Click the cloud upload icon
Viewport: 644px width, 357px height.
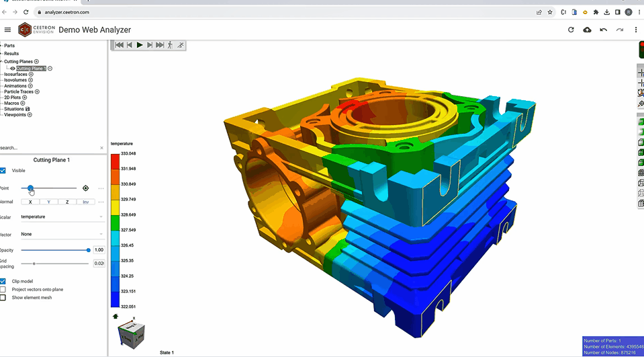588,30
